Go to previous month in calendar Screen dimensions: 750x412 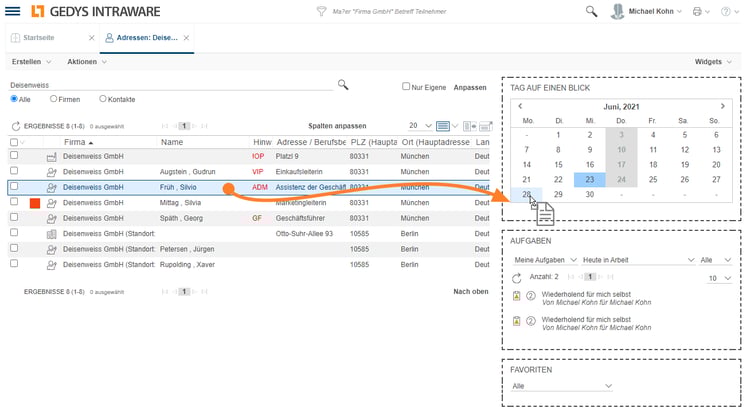click(520, 106)
